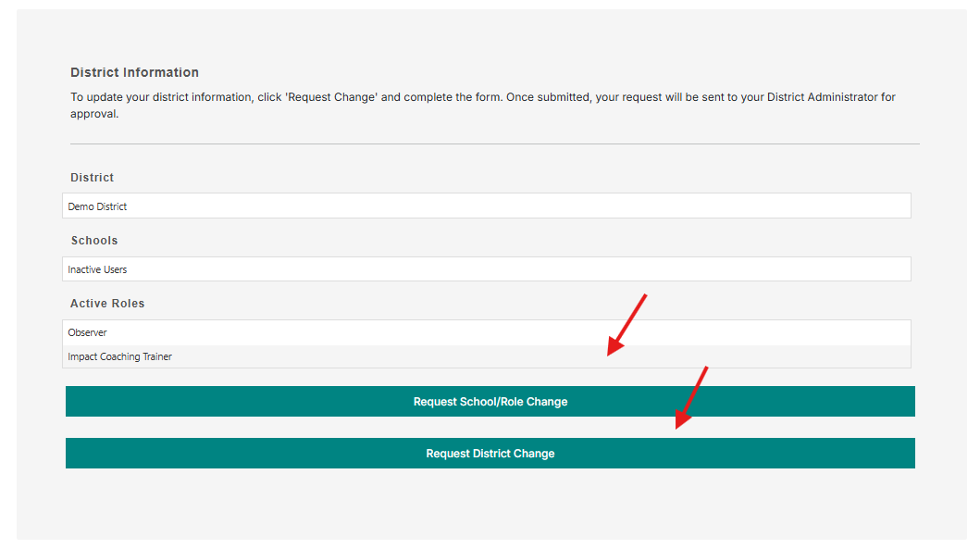Select the Demo District field
The width and height of the screenshot is (980, 549).
click(x=486, y=206)
